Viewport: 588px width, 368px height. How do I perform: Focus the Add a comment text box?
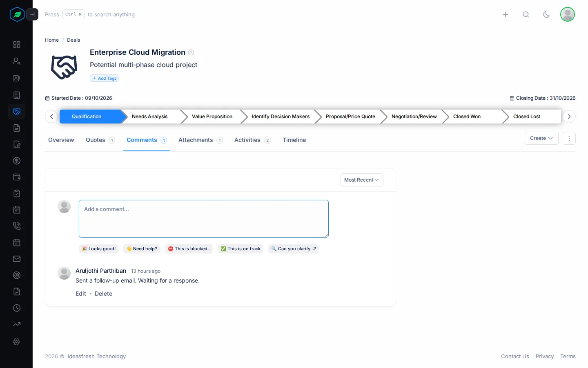204,219
